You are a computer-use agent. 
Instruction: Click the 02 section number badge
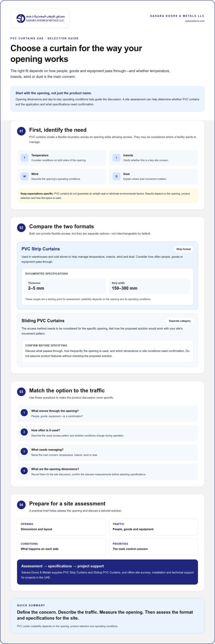point(21,228)
